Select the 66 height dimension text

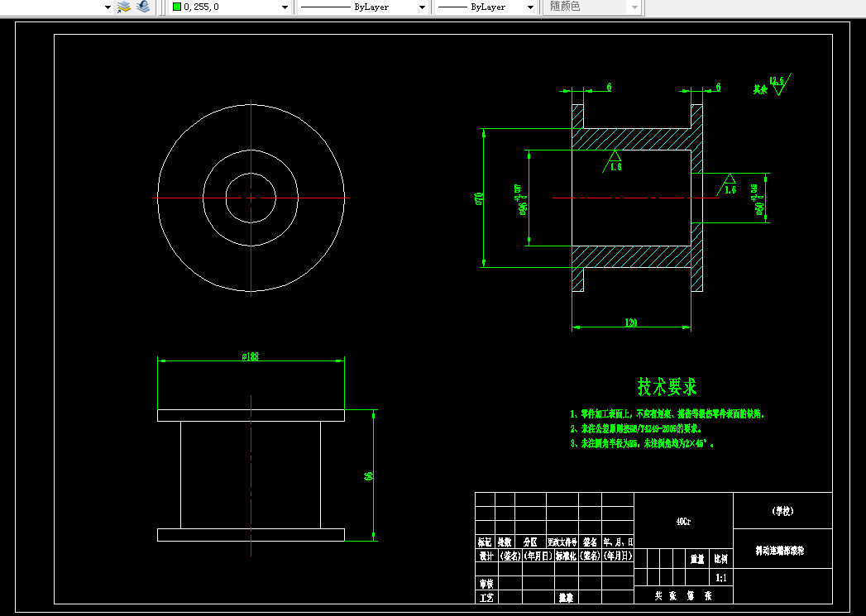(369, 475)
